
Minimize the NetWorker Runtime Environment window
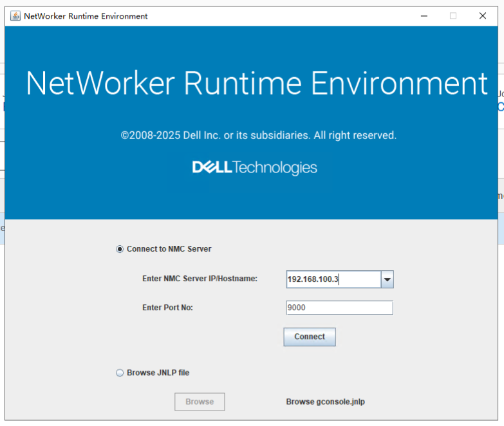click(x=424, y=15)
